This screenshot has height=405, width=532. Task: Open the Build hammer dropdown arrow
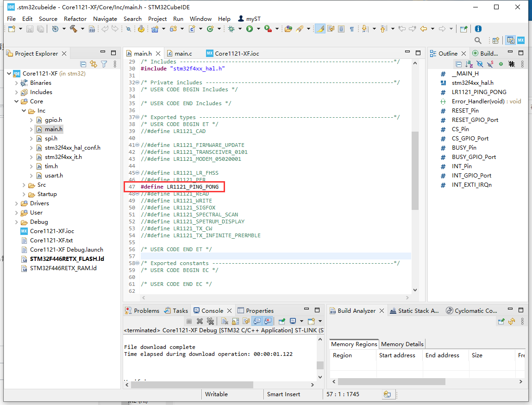pyautogui.click(x=82, y=29)
